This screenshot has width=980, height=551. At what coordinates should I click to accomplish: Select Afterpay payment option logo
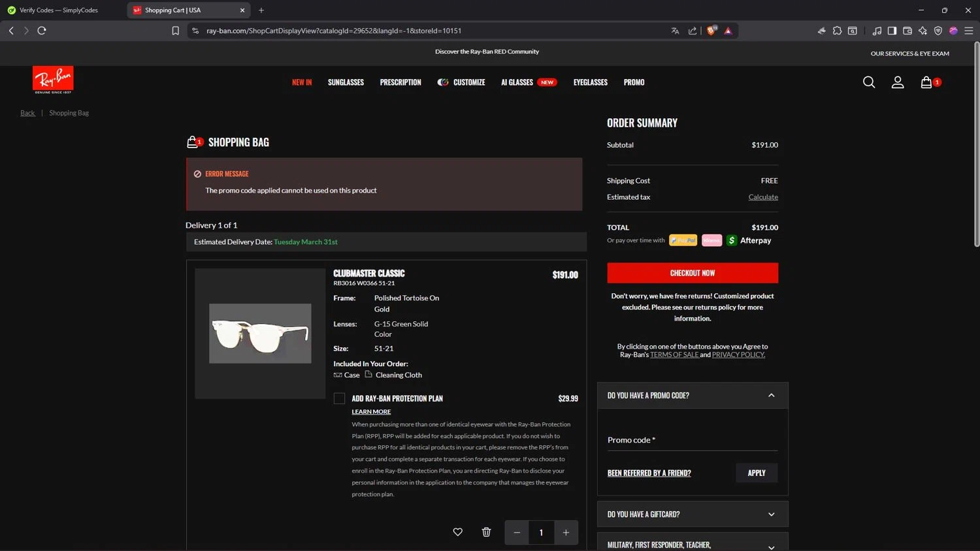coord(749,240)
